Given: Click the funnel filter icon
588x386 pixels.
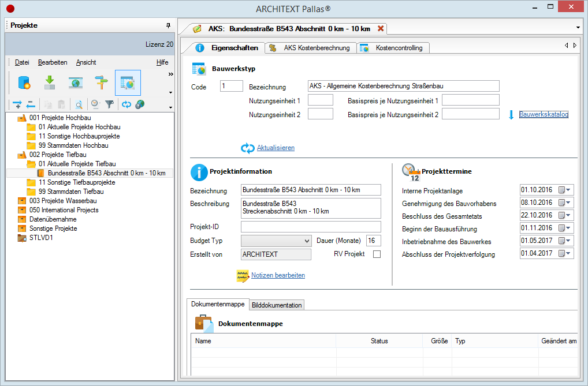Looking at the screenshot, I should pos(109,104).
